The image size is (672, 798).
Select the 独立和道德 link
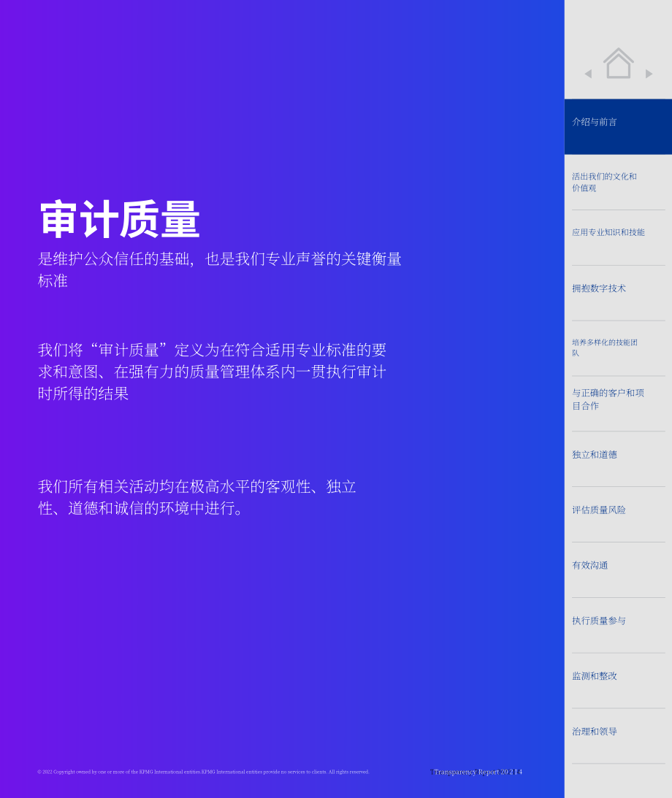594,454
